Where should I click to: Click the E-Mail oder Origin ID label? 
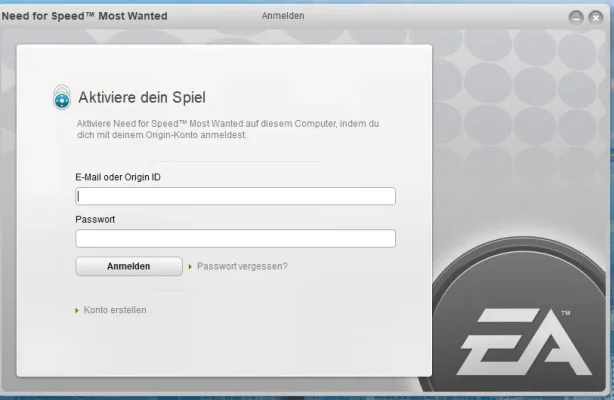click(118, 177)
